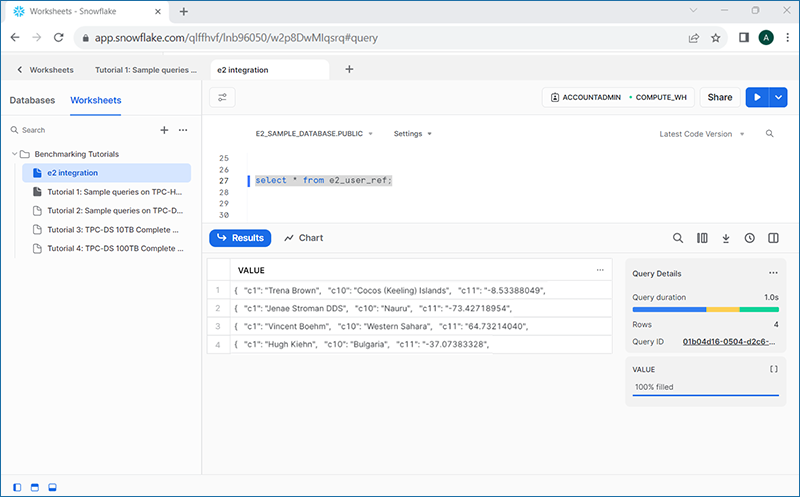
Task: Open the browser side panel
Action: (744, 37)
